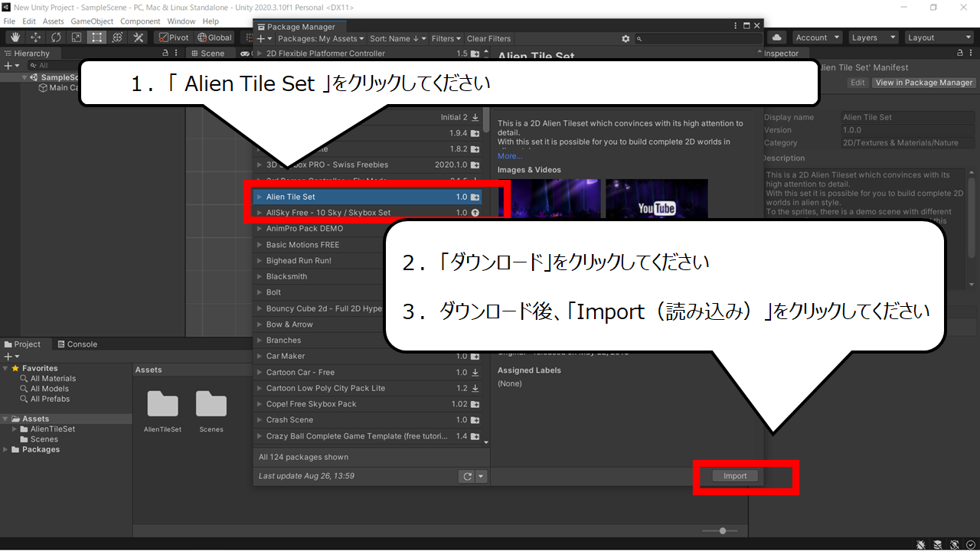980x551 pixels.
Task: Open the Edit menu
Action: tap(29, 21)
